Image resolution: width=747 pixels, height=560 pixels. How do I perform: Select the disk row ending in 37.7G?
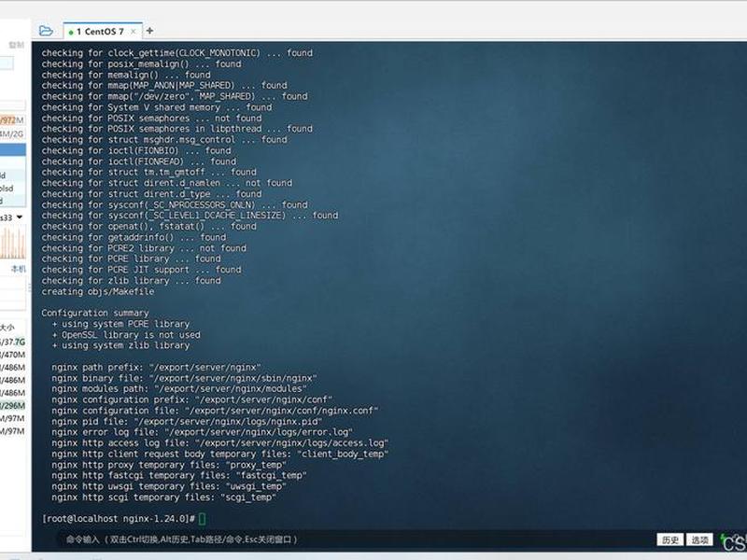(x=13, y=342)
